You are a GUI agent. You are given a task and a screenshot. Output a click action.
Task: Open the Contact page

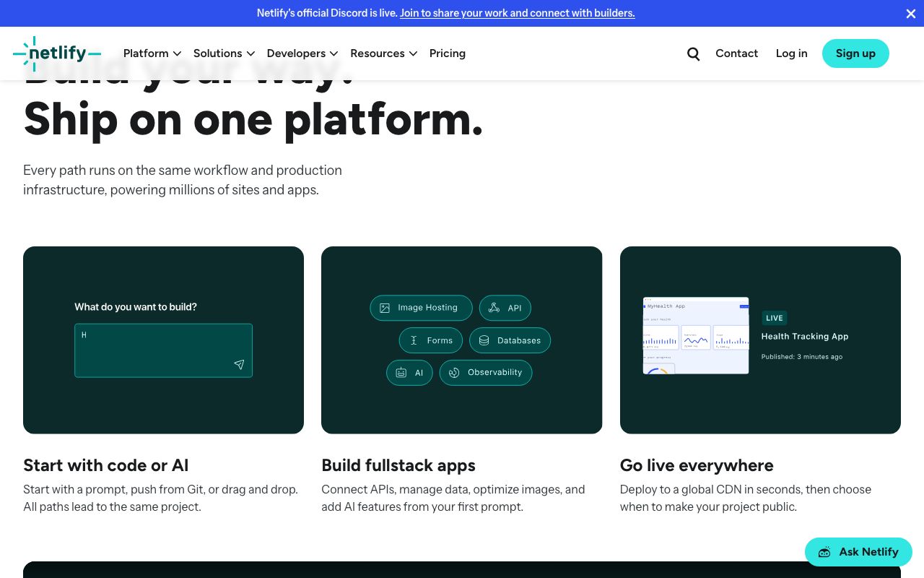click(x=736, y=53)
